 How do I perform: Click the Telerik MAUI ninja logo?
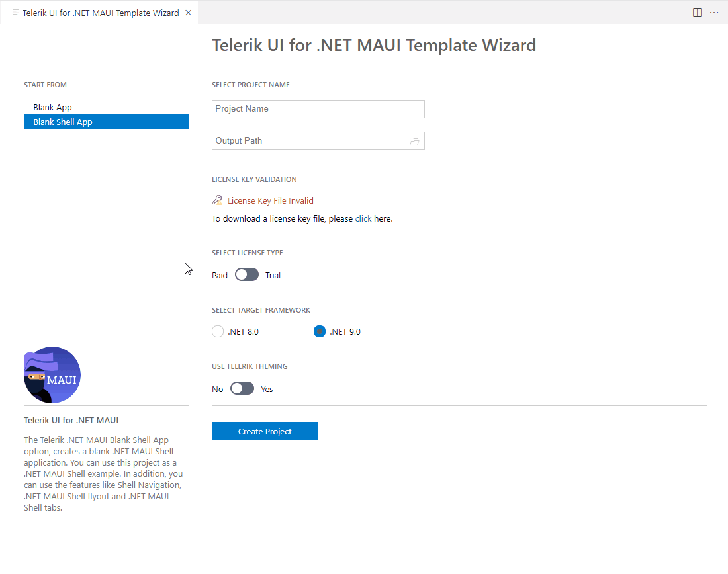[x=52, y=375]
